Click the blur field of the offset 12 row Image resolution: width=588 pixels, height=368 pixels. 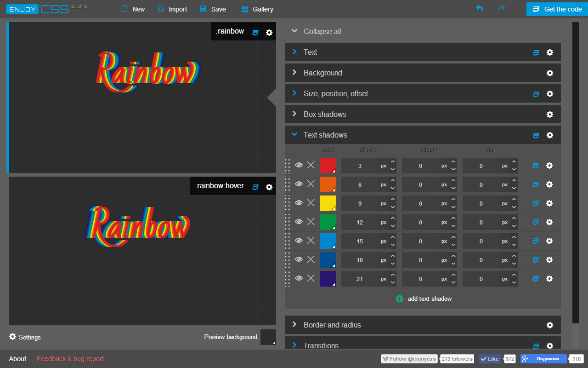(x=481, y=222)
